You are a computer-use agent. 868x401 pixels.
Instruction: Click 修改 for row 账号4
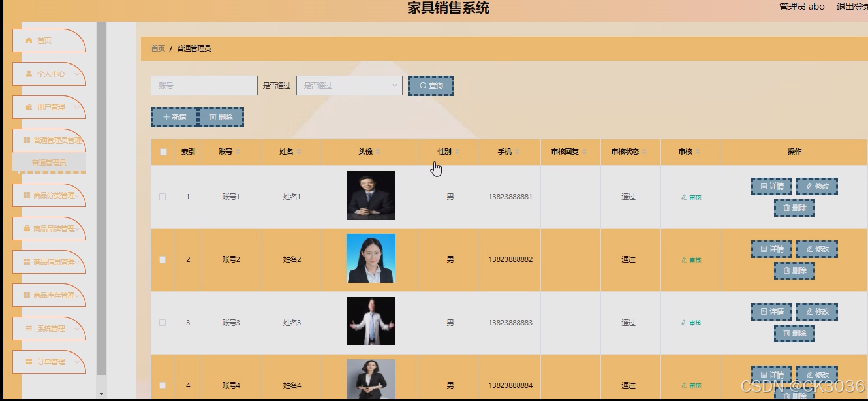(817, 375)
